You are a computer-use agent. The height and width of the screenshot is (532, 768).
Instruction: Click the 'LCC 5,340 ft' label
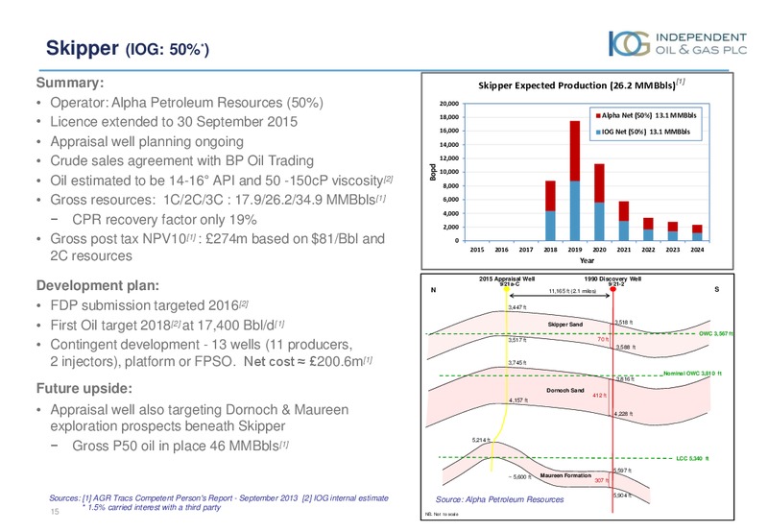pos(692,458)
